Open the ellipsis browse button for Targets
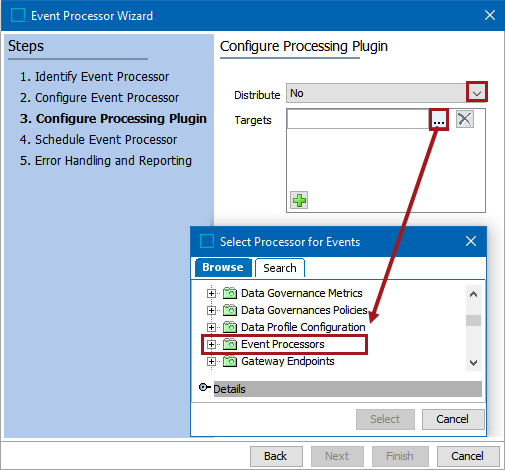Screen dimensions: 505x470 tap(439, 120)
